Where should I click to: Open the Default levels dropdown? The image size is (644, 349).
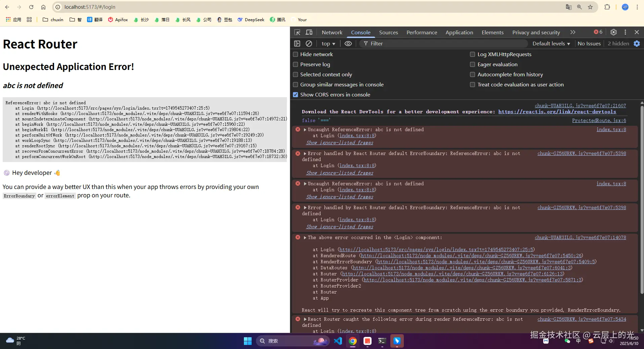[x=551, y=44]
